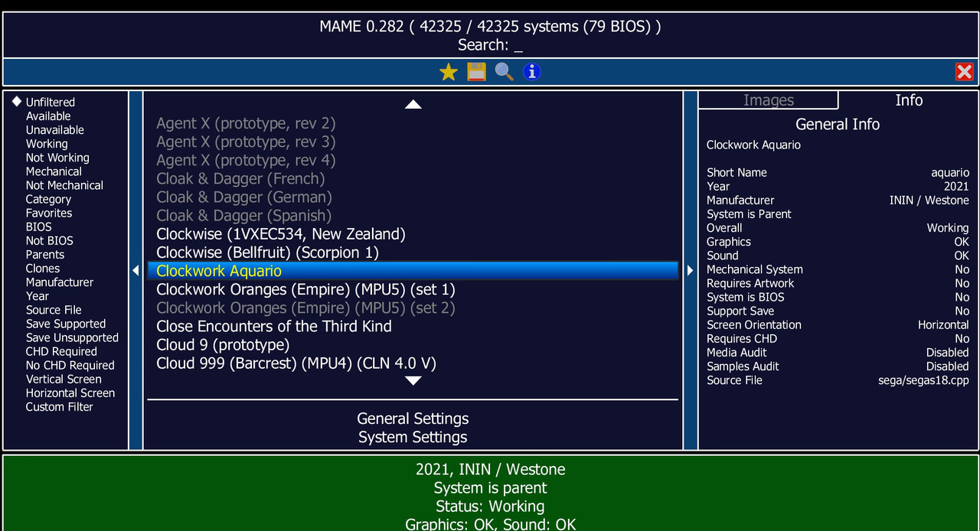The width and height of the screenshot is (980, 531).
Task: Click the down arrow below the game list
Action: coord(413,380)
